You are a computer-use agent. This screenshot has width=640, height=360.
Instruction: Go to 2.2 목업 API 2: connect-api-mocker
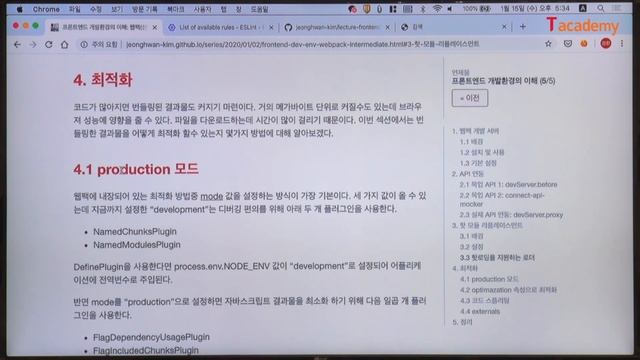pos(502,200)
